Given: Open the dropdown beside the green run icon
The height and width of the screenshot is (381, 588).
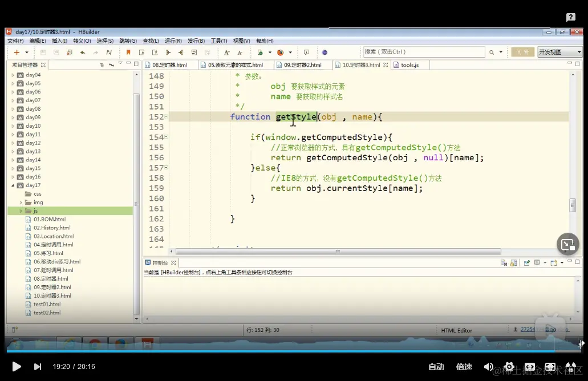Looking at the screenshot, I should 270,52.
